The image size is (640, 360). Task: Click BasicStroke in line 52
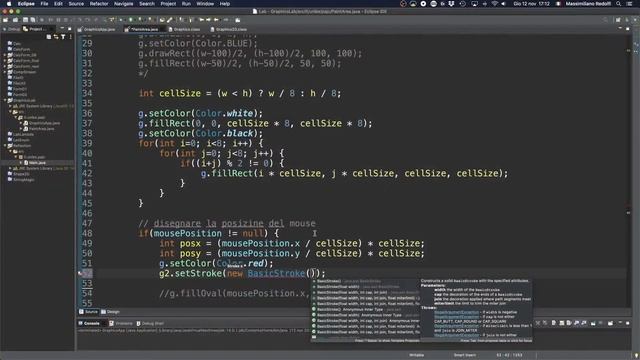[276, 273]
